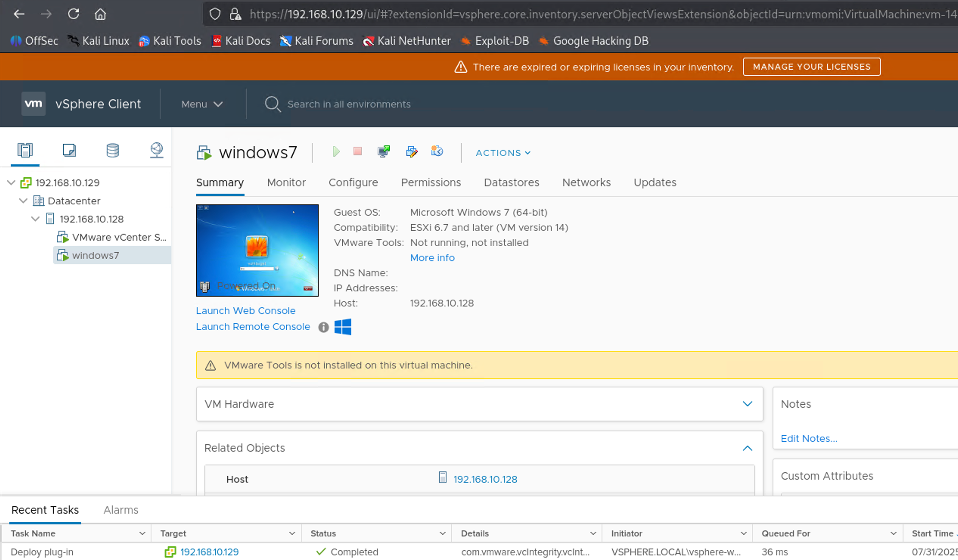Expand the VM Hardware panel
This screenshot has height=560, width=958.
(x=747, y=404)
